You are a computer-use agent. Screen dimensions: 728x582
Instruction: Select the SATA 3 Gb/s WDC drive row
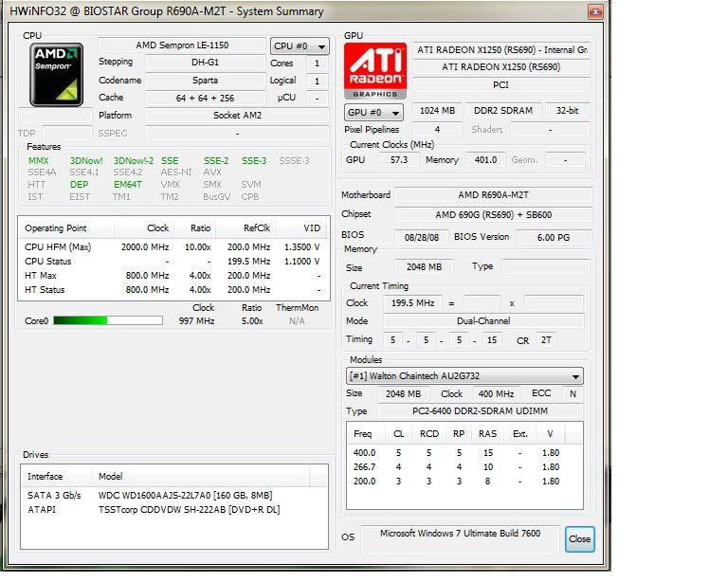click(174, 495)
